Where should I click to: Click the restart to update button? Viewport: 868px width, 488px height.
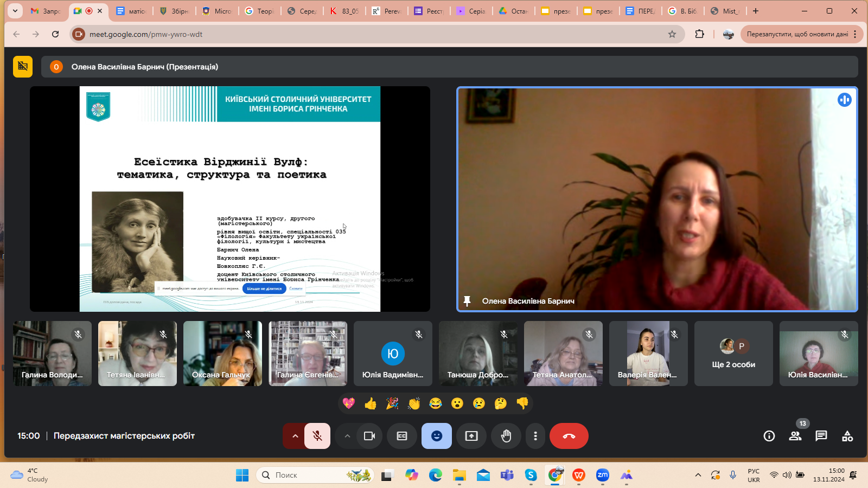point(796,34)
